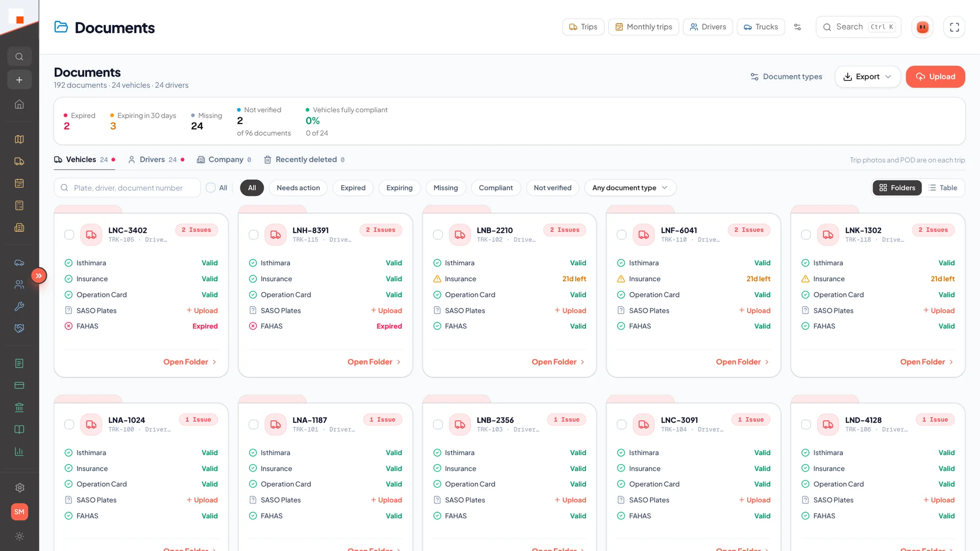Click the sidebar search icon
Screen dimensions: 980x551
tap(19, 57)
